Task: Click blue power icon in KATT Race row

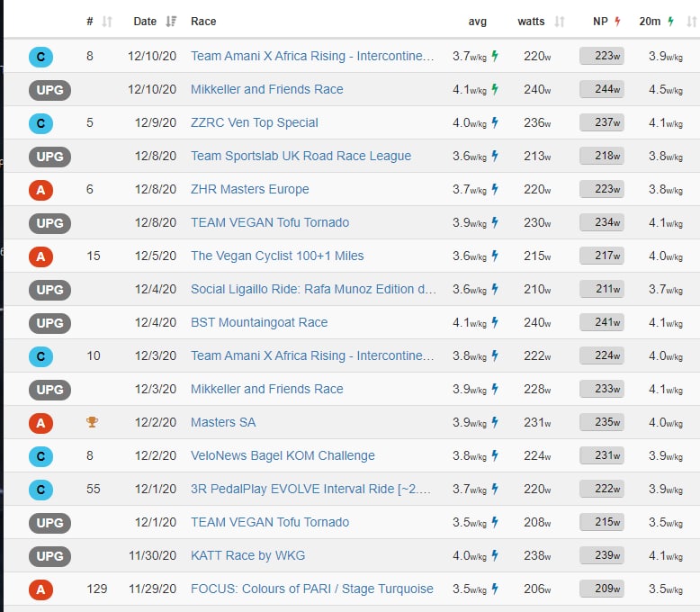Action: [495, 555]
